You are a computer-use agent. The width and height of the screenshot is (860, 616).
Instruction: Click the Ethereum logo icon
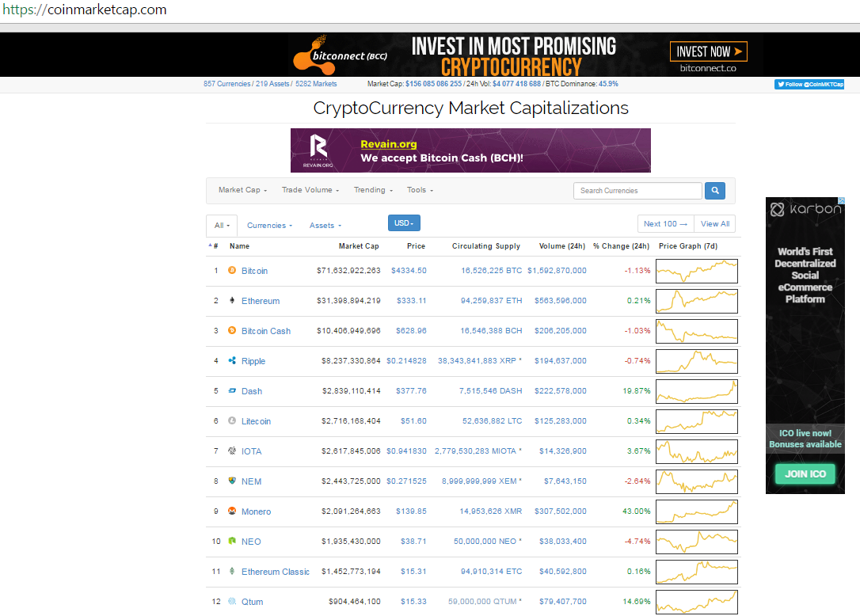coord(232,301)
